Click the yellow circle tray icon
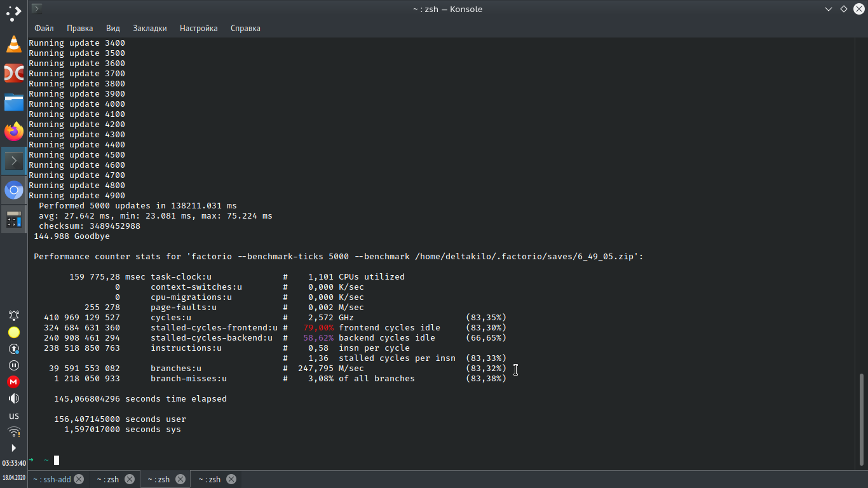Image resolution: width=868 pixels, height=488 pixels. [13, 332]
